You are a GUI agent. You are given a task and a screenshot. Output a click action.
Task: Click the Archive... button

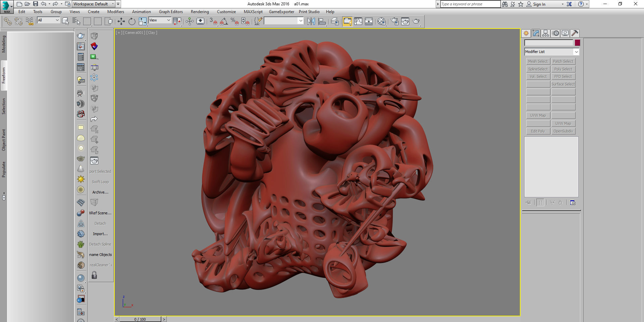(x=100, y=192)
